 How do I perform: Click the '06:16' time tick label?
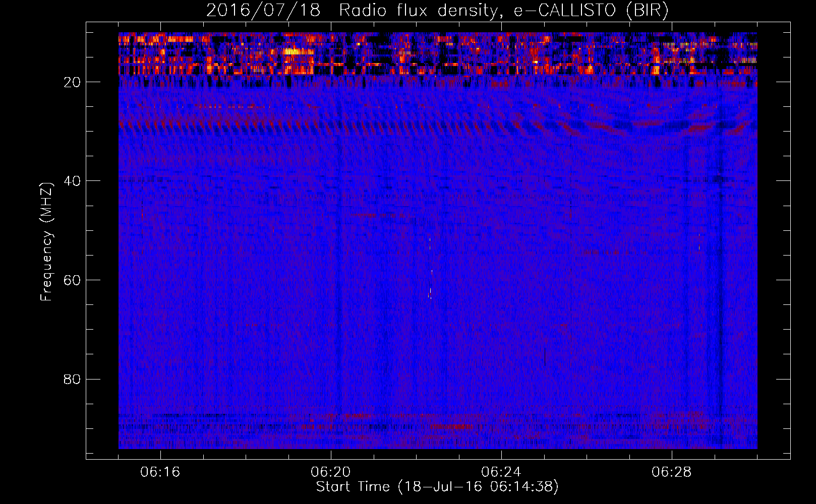coord(160,472)
